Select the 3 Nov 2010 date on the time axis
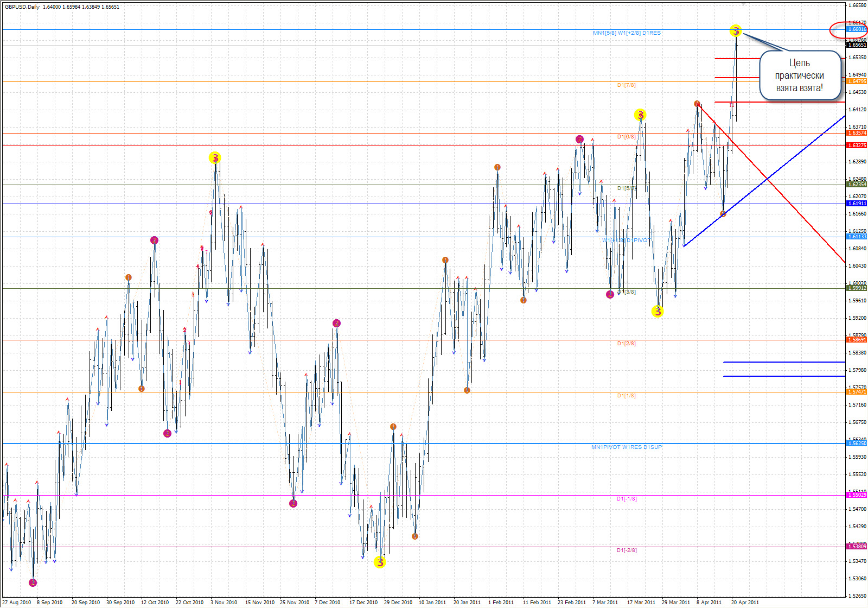Viewport: 868px width, 608px height. click(224, 602)
